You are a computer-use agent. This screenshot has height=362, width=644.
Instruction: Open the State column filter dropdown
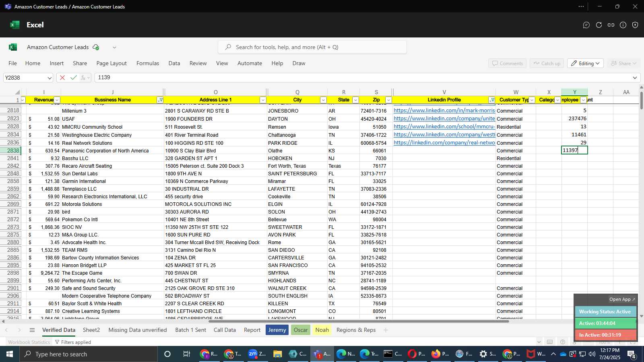point(355,100)
